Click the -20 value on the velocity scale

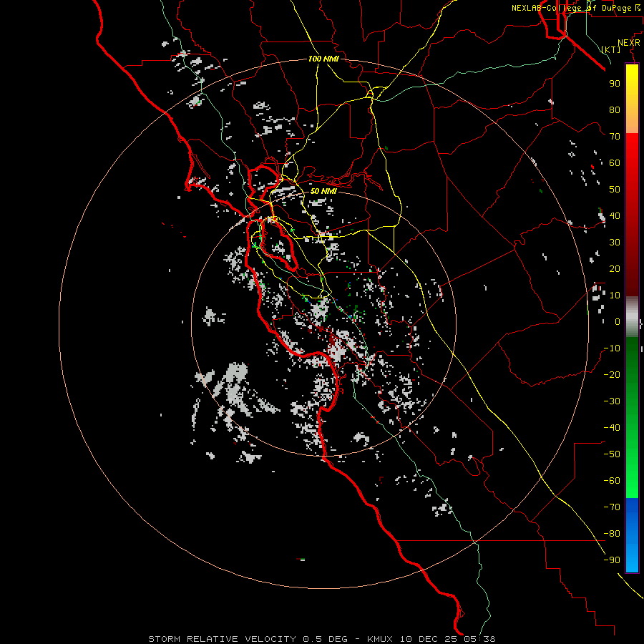(612, 374)
